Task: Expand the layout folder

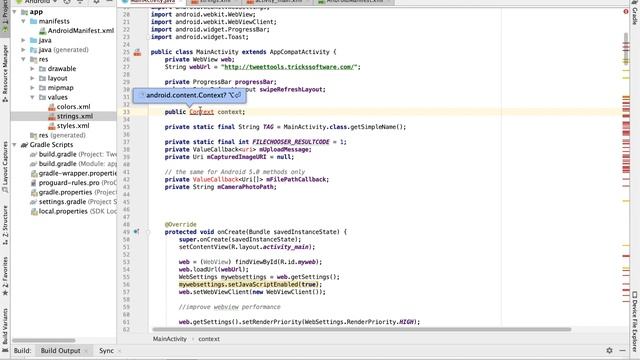Action: [33, 78]
